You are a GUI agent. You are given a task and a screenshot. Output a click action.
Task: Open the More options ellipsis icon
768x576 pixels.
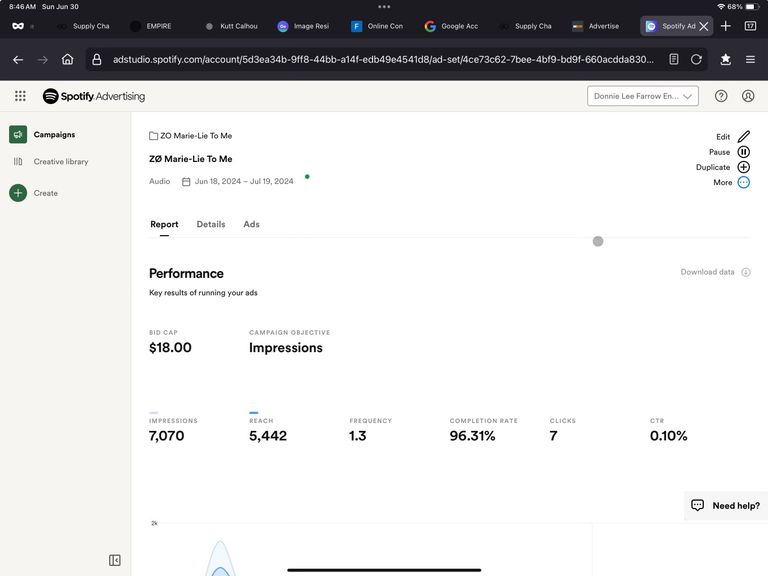tap(744, 182)
